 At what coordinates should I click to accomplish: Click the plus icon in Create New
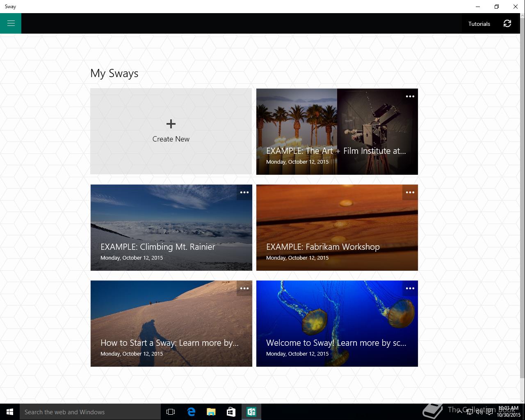[171, 123]
